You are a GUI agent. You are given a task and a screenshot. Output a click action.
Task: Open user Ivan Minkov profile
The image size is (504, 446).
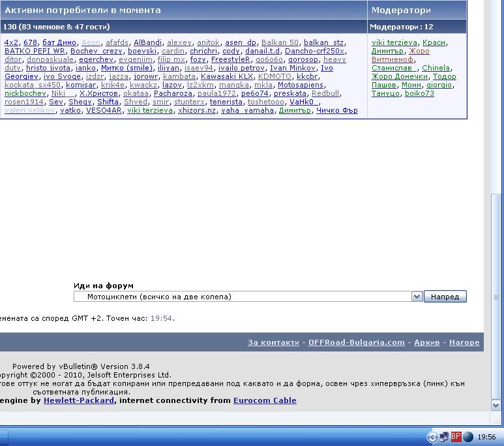293,68
